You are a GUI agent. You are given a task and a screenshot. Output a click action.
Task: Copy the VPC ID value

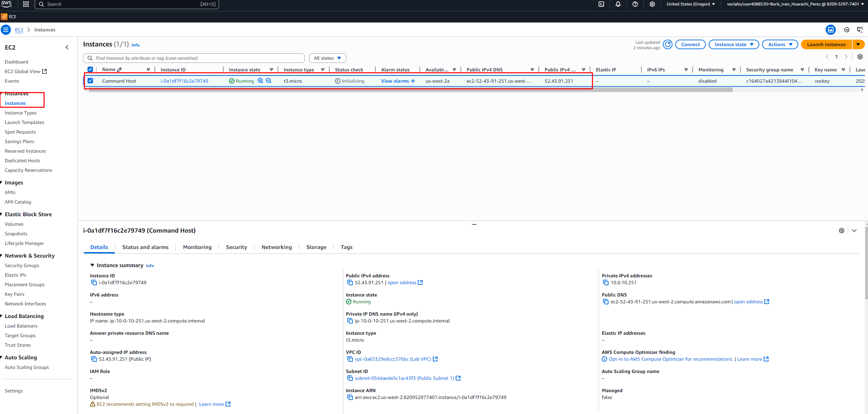pyautogui.click(x=350, y=359)
